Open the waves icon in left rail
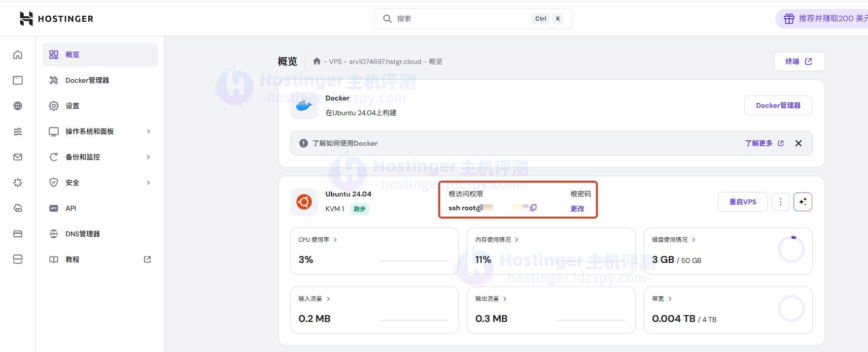Viewport: 868px width, 352px height. [18, 131]
